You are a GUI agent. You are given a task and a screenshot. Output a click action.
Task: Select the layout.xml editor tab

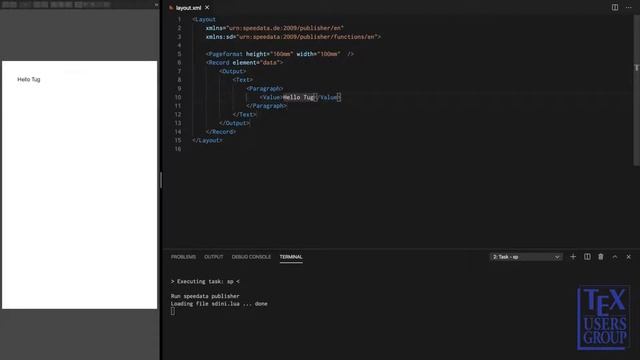coord(188,8)
